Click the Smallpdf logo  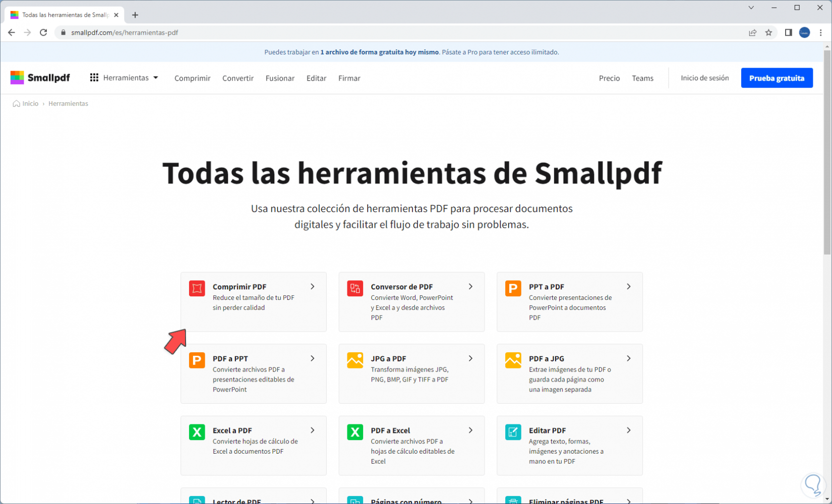tap(40, 78)
